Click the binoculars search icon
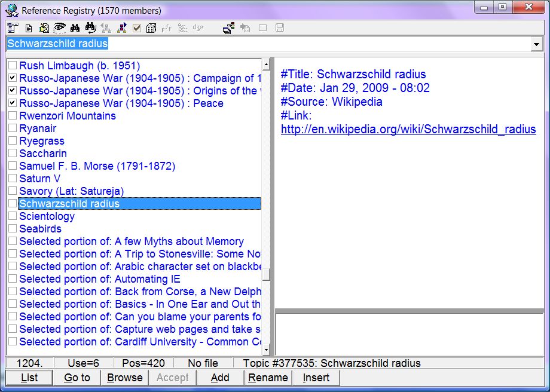 (75, 28)
